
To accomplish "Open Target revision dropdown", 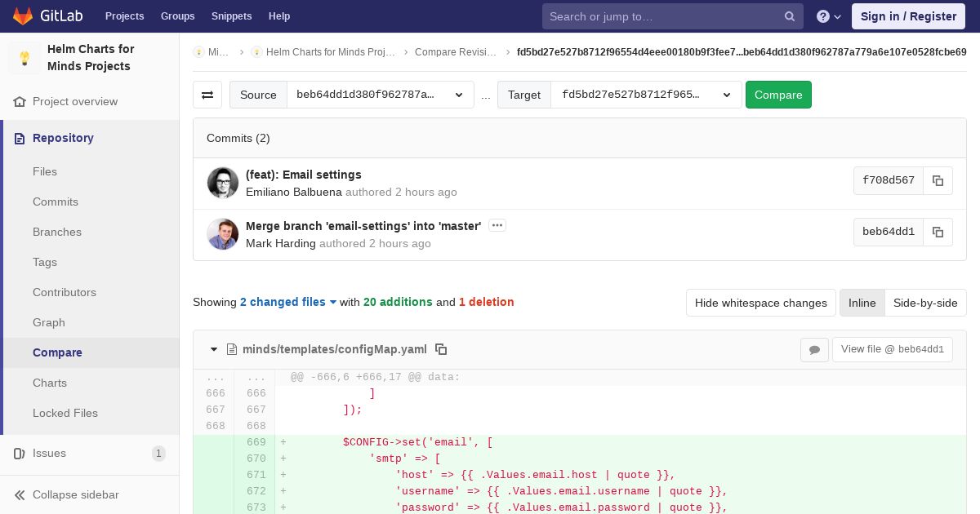I will 646,95.
